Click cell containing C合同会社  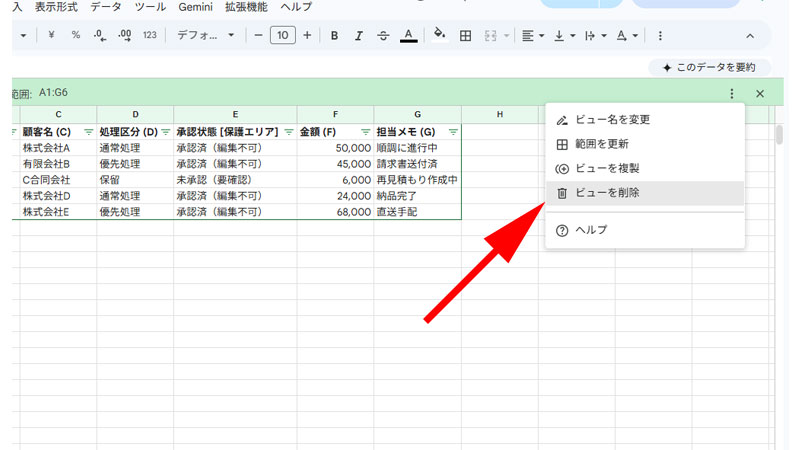click(58, 180)
